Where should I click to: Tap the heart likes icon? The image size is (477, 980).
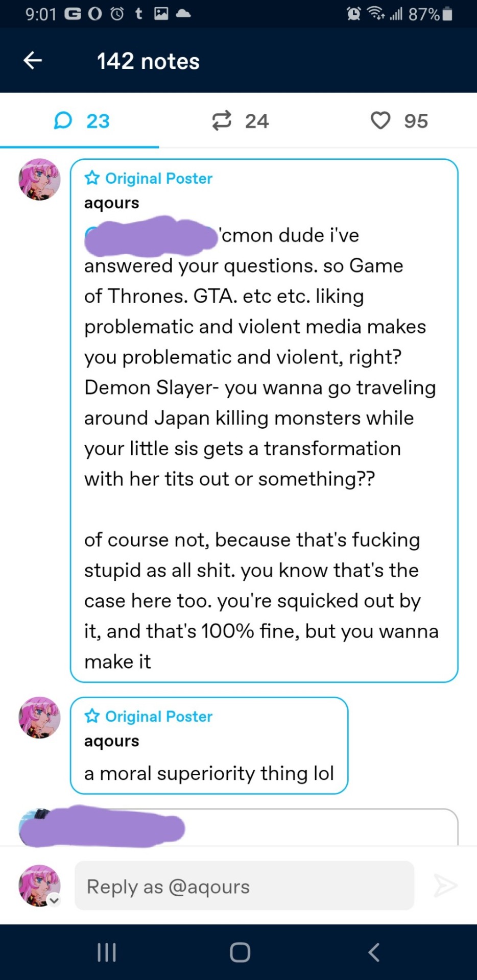coord(380,121)
